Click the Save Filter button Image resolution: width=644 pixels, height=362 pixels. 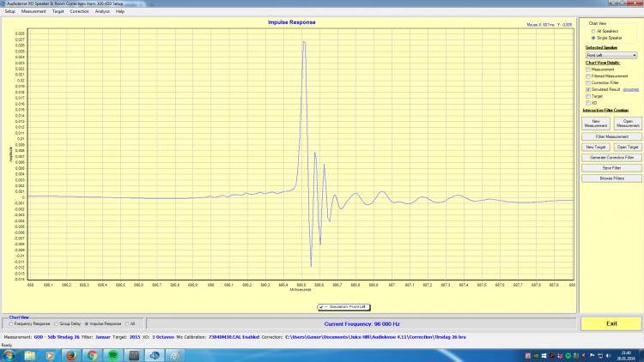611,168
